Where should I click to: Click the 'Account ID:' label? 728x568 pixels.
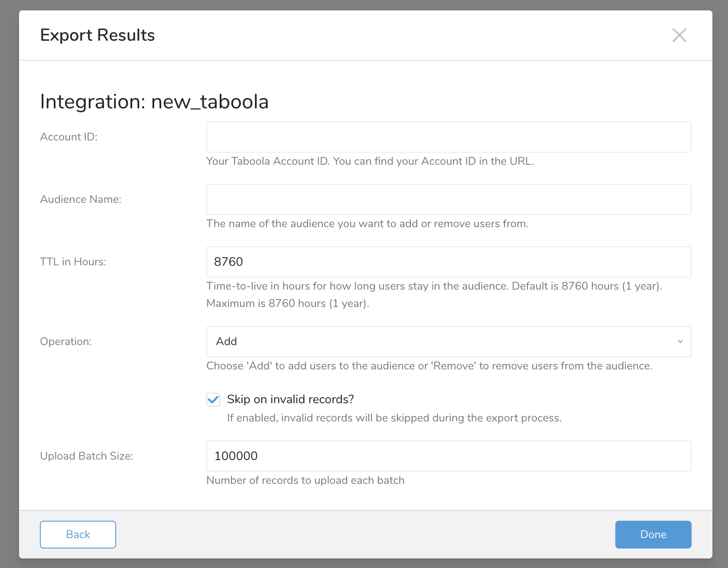click(69, 137)
